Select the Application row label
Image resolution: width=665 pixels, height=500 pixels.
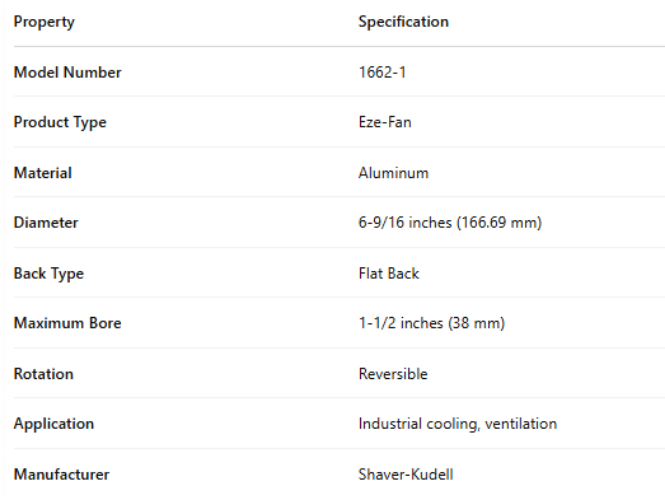54,424
